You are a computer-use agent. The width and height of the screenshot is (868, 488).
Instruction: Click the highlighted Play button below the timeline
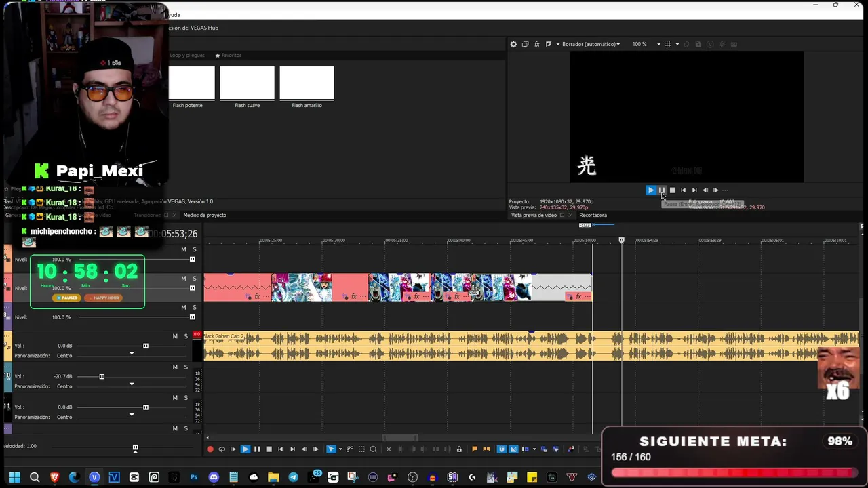(x=245, y=449)
